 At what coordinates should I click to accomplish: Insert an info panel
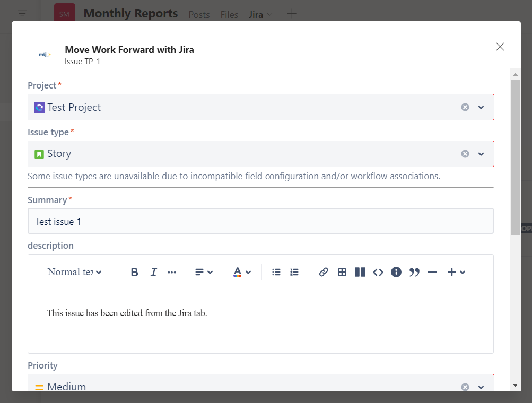(396, 272)
